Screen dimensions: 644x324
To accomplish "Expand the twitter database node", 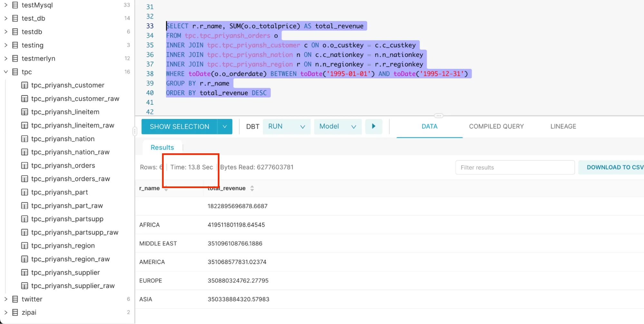I will (x=6, y=299).
